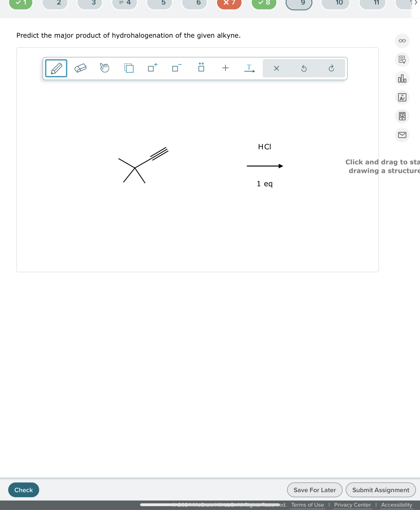Open the periodic table panel

tap(402, 98)
